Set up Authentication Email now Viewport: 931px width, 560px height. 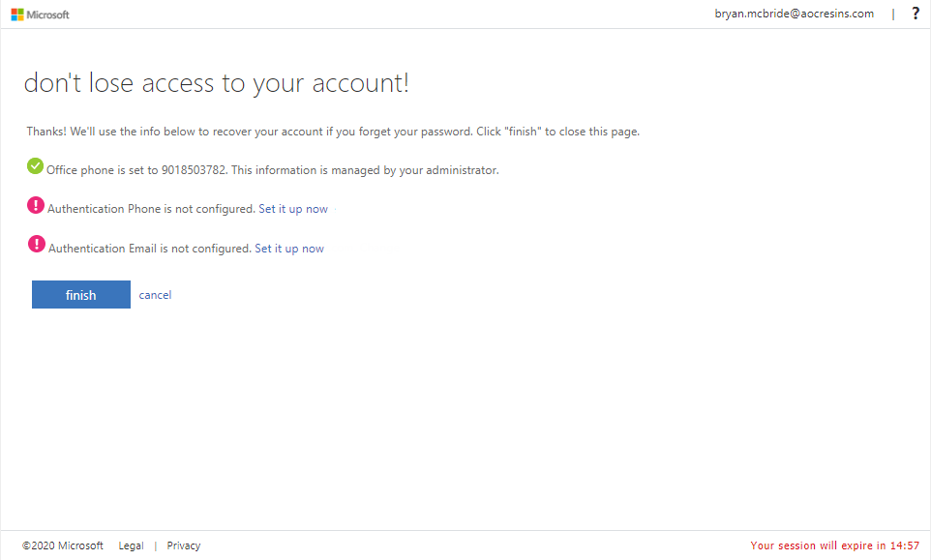point(289,249)
